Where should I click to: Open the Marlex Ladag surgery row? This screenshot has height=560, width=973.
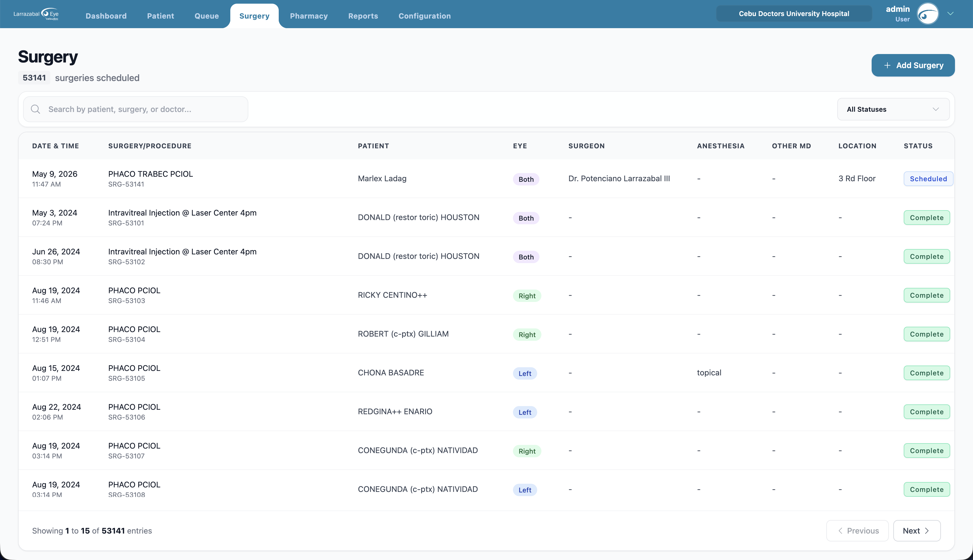[x=486, y=179]
